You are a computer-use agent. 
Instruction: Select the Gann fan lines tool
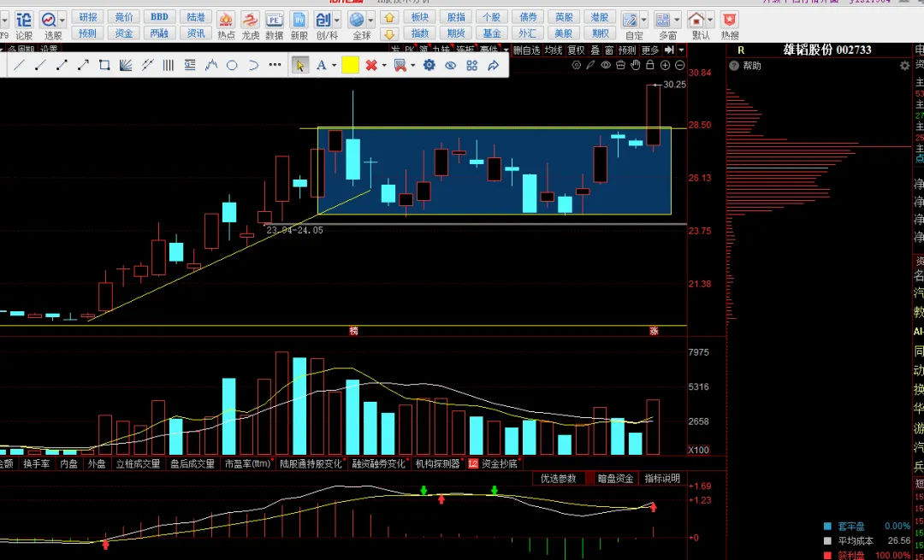point(126,65)
